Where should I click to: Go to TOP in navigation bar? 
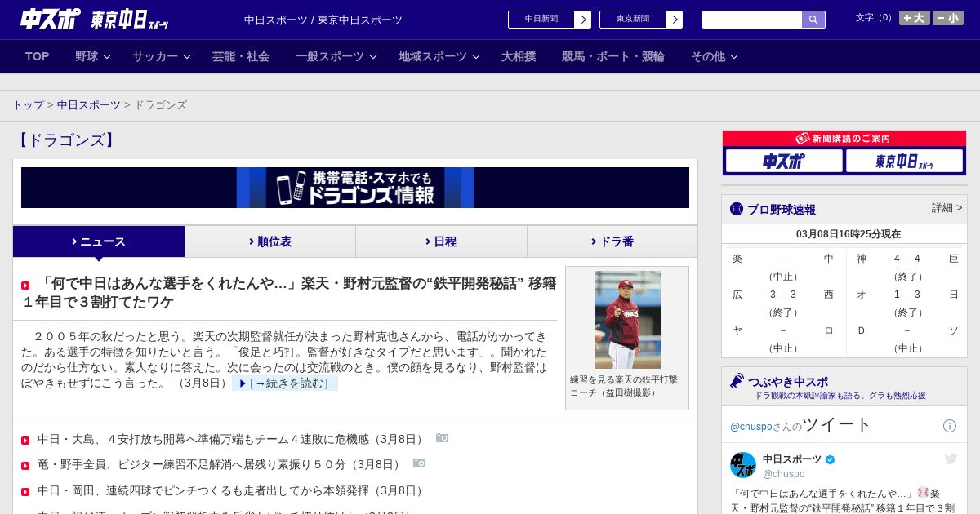[38, 56]
